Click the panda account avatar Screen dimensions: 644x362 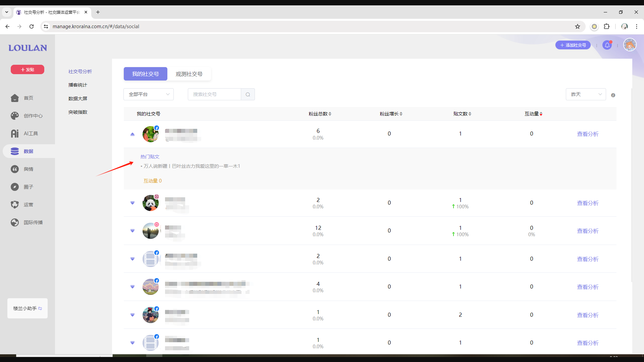[151, 203]
